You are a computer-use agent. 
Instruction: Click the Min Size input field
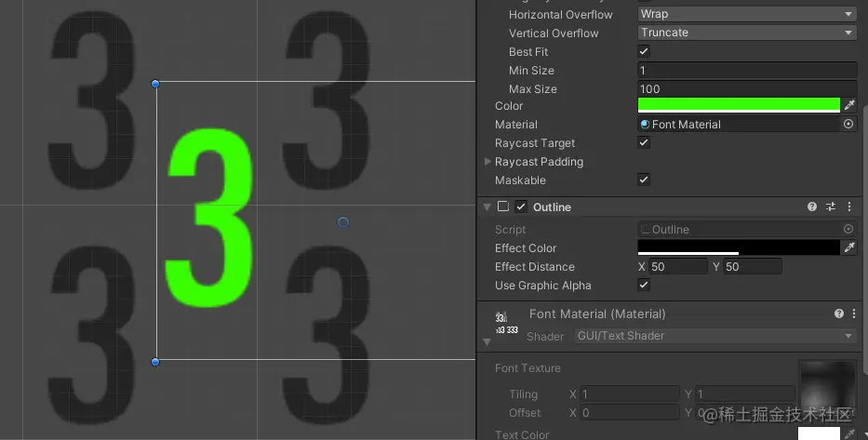tap(747, 71)
